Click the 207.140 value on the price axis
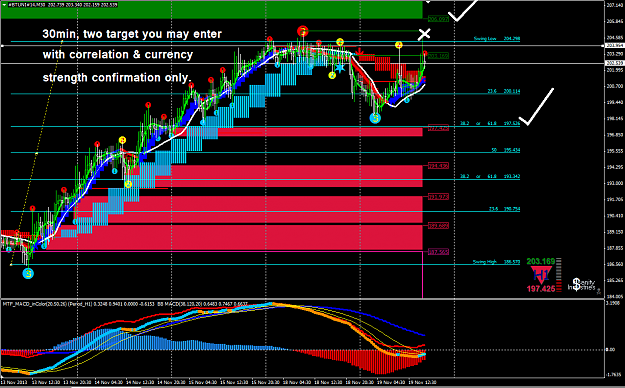Viewport: 625px width, 388px height. pos(615,5)
